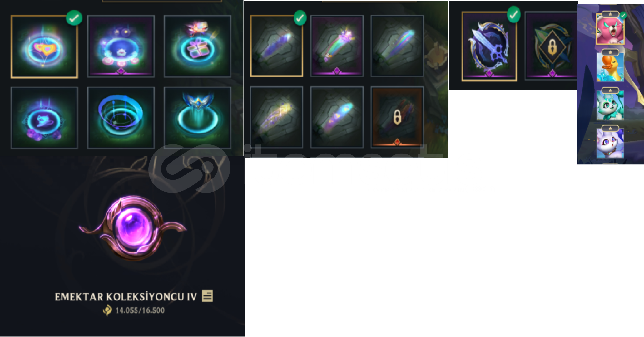Select the sword and shield emblem
644x337 pixels.
(x=489, y=46)
